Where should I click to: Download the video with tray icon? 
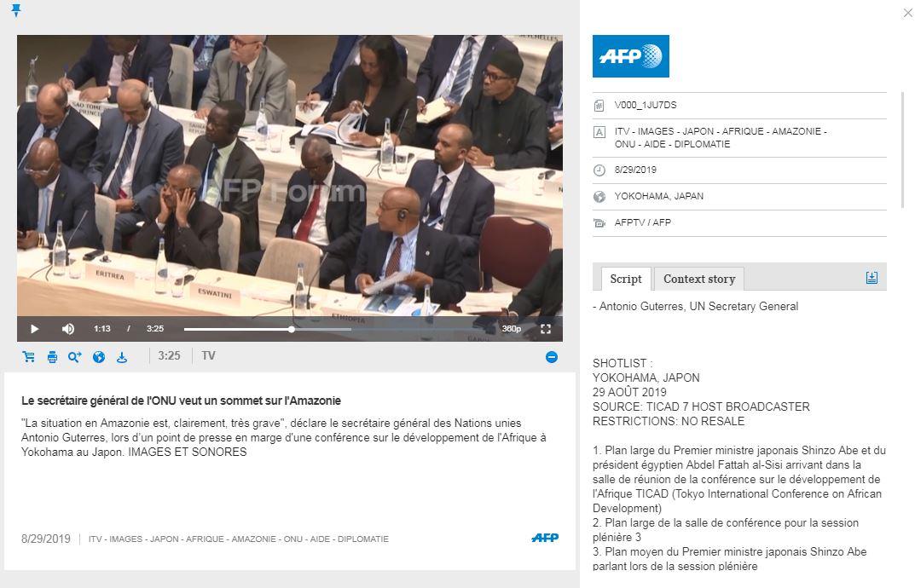point(121,357)
